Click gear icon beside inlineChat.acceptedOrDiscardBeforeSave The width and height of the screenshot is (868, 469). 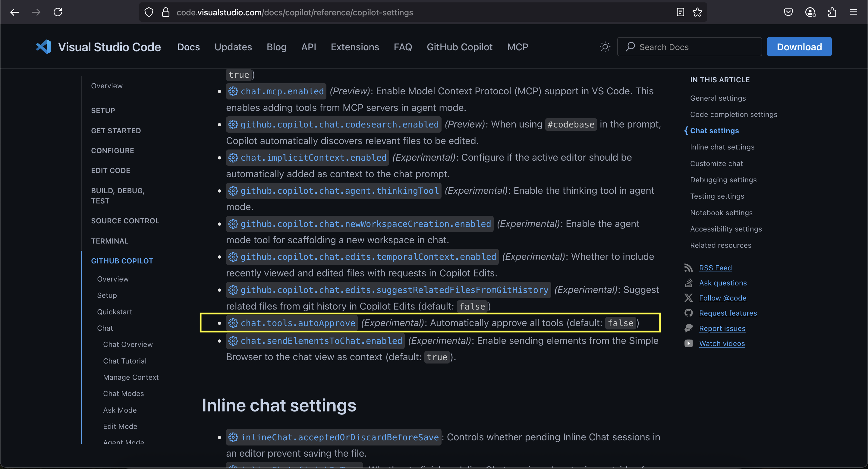pos(233,437)
